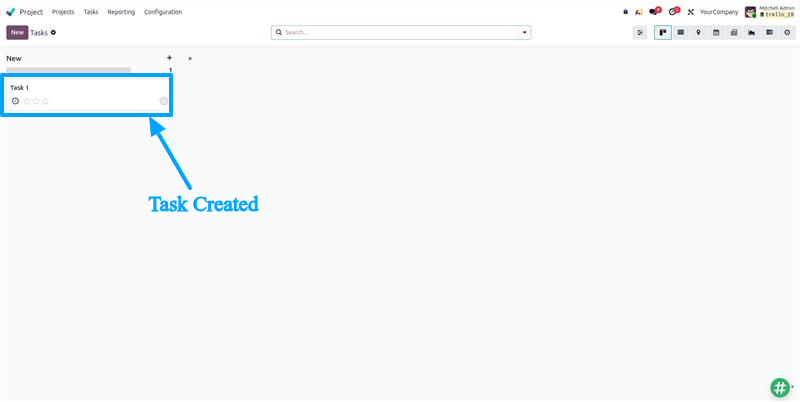Set second priority star on Task 1

pos(36,101)
